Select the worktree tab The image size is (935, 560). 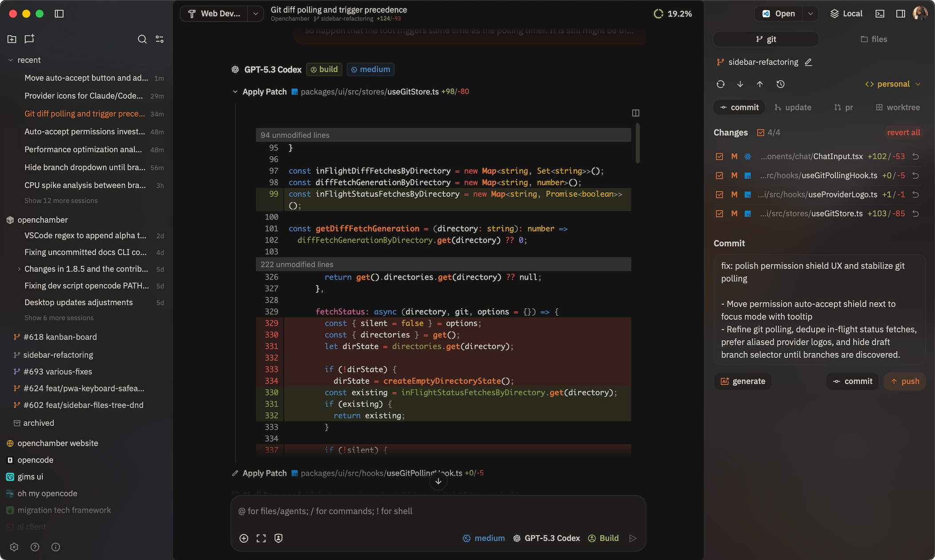pos(897,107)
